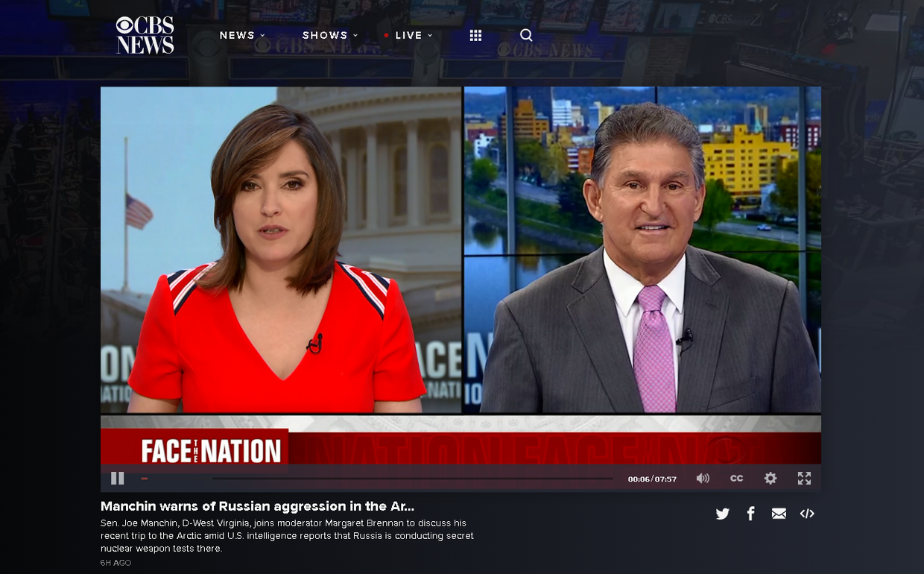
Task: Open the Live menu
Action: pos(408,35)
